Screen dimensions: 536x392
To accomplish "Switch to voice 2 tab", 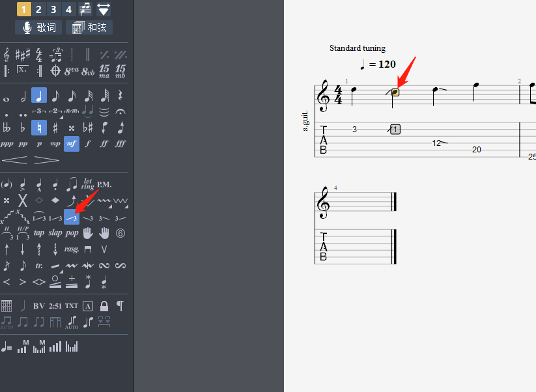I will pyautogui.click(x=38, y=9).
